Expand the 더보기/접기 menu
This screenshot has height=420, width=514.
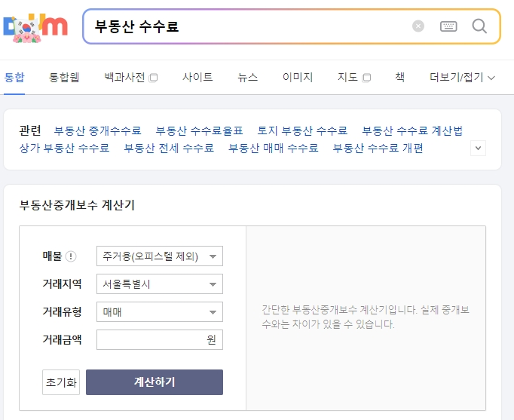pyautogui.click(x=462, y=78)
